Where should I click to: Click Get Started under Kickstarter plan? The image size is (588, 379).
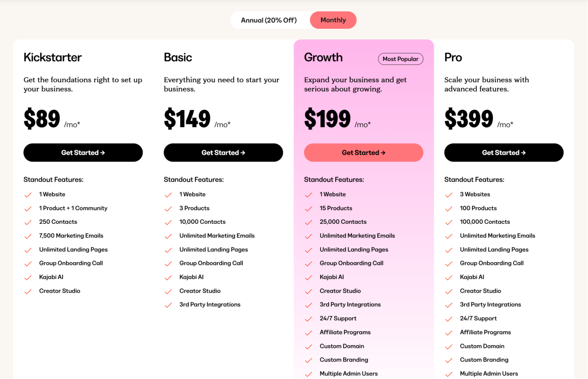tap(83, 152)
